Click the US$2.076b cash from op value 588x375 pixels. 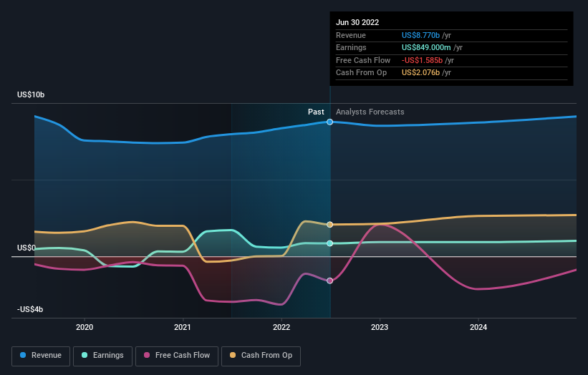(420, 73)
